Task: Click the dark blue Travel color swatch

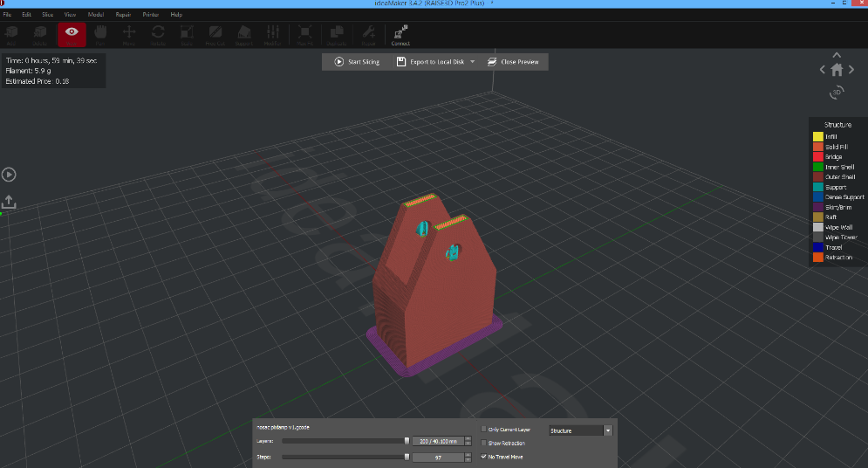Action: (817, 248)
